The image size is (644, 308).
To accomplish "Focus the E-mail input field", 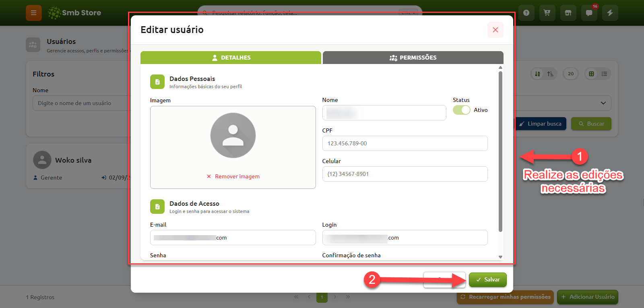I will tap(233, 238).
